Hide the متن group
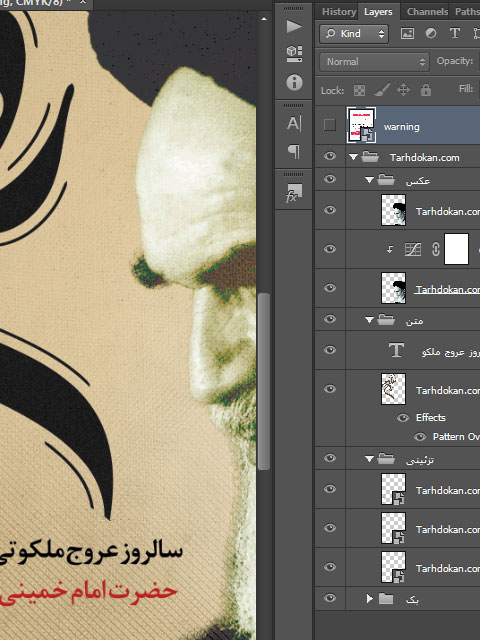The width and height of the screenshot is (480, 640). 330,319
